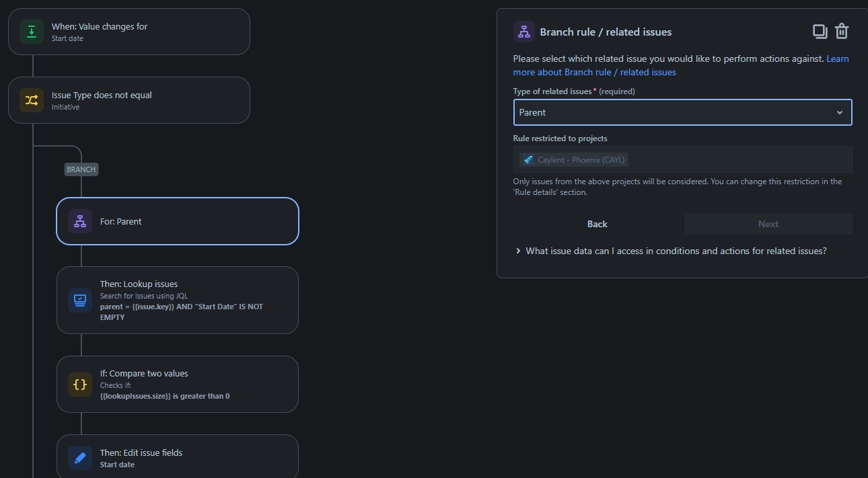Delete the branch rule with trash icon
Viewport: 868px width, 478px height.
[842, 31]
